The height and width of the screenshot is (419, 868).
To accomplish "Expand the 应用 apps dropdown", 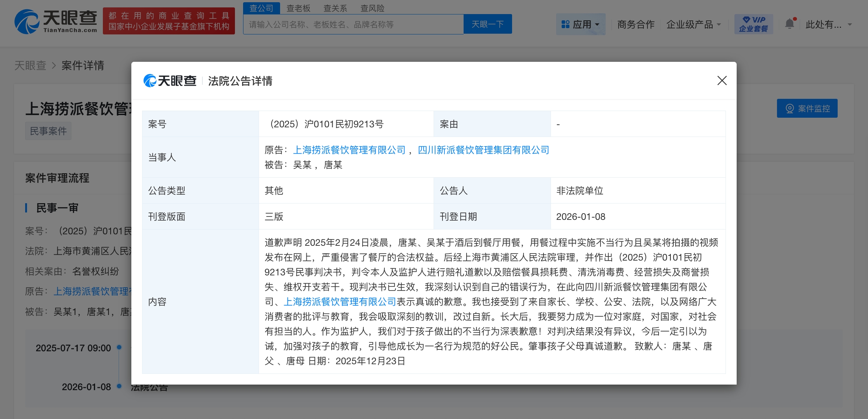I will (x=581, y=24).
